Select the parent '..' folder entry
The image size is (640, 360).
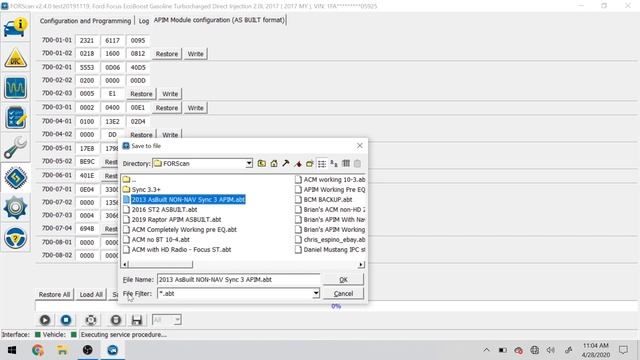(130, 179)
